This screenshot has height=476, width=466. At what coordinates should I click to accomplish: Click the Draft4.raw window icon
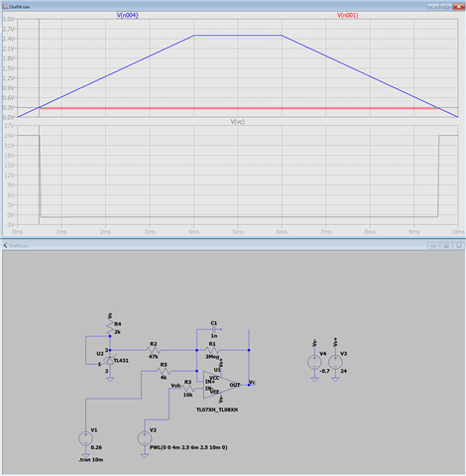point(5,6)
